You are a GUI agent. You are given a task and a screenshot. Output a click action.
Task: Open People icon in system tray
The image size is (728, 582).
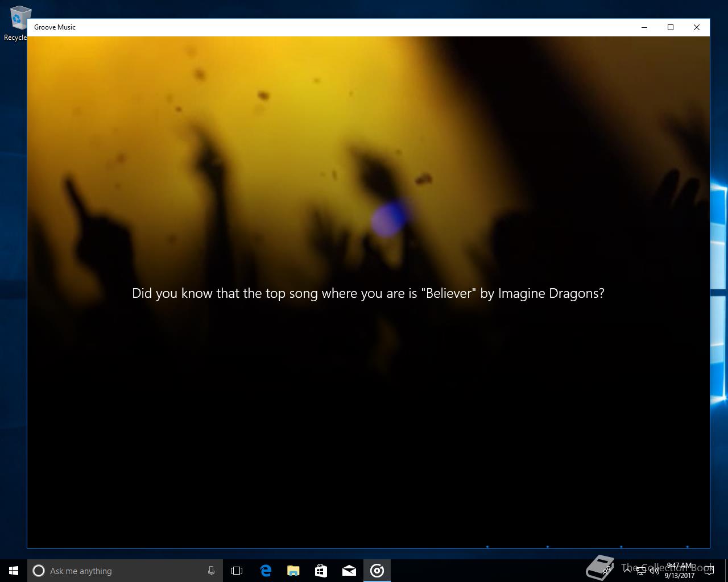pyautogui.click(x=606, y=571)
